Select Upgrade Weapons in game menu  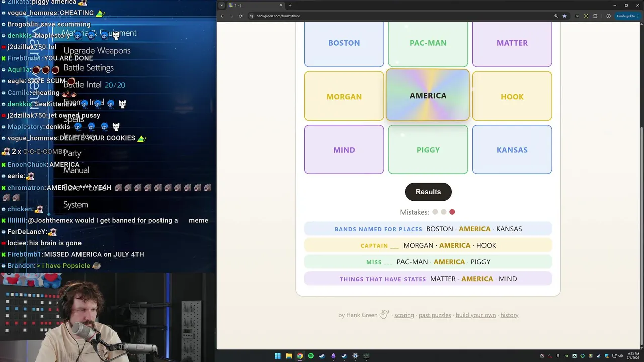(x=97, y=51)
